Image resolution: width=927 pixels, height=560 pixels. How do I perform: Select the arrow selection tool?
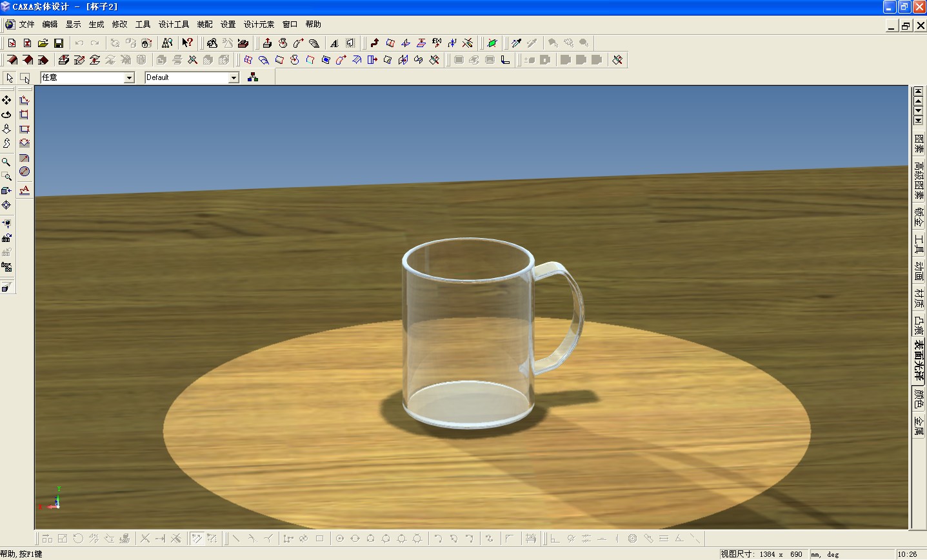(x=10, y=78)
